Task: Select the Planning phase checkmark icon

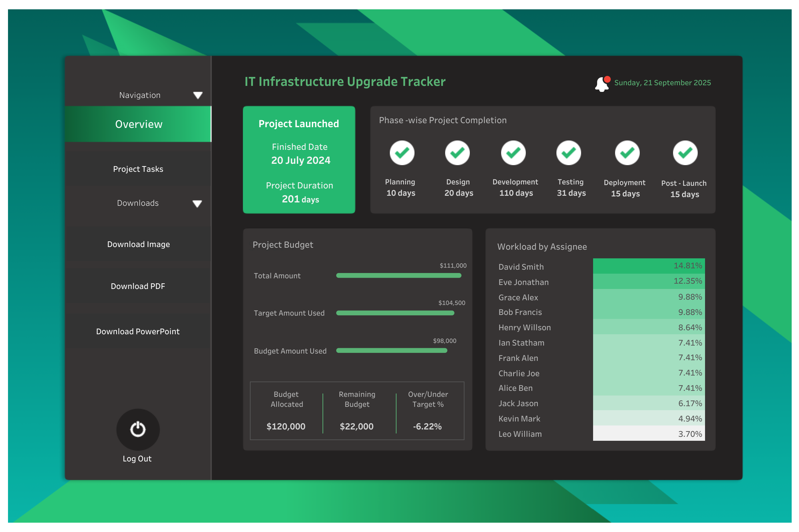Action: [402, 153]
